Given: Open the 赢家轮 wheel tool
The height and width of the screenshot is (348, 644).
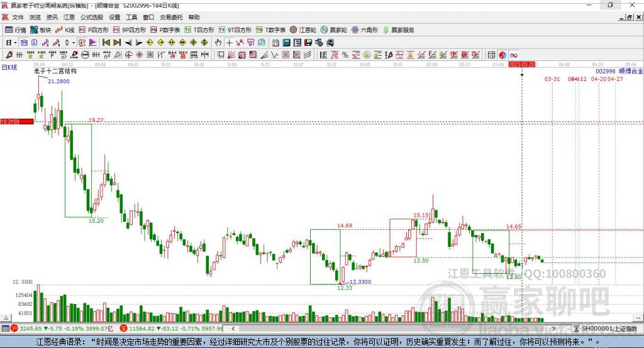Looking at the screenshot, I should (334, 30).
